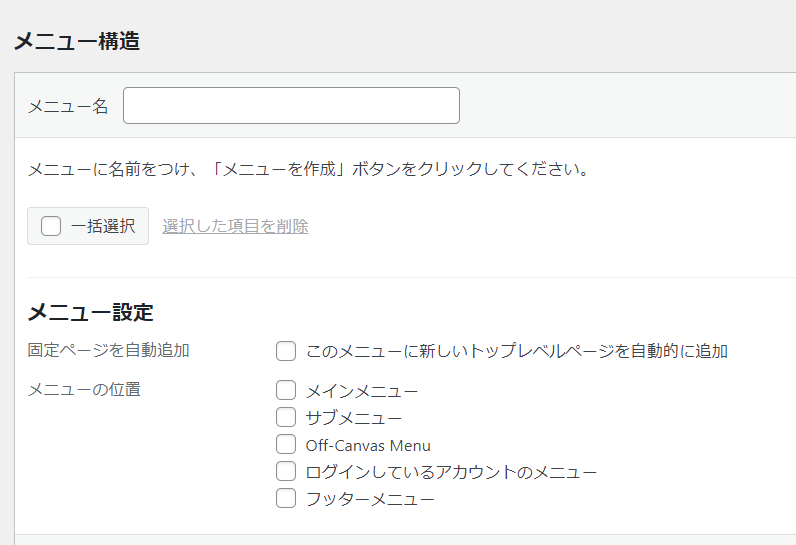Check the メインメニュー location checkbox

click(286, 391)
